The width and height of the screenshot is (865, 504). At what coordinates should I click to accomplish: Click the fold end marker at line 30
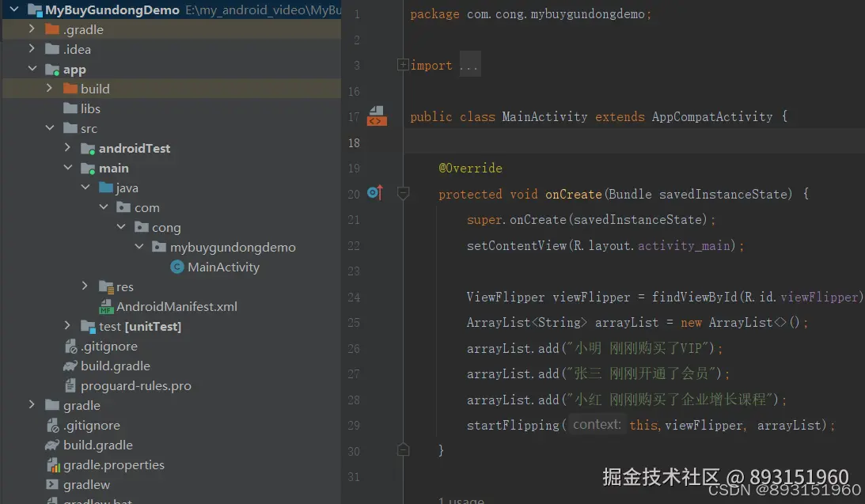[404, 450]
